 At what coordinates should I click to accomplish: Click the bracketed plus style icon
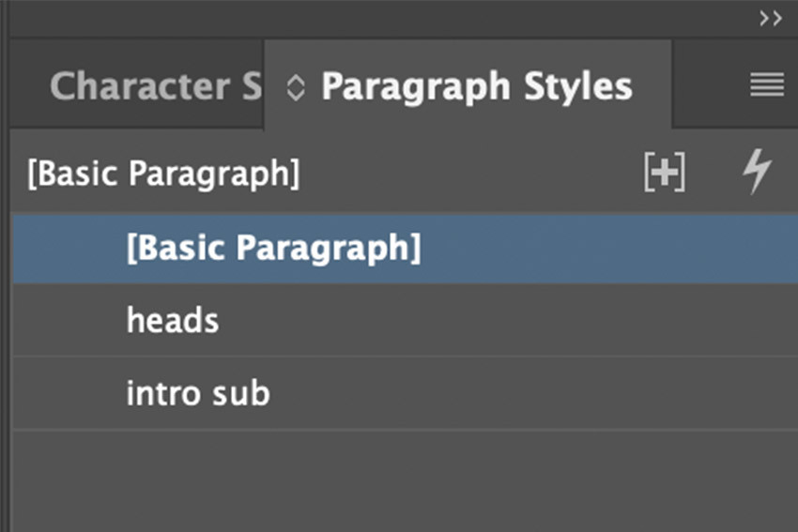click(x=665, y=174)
